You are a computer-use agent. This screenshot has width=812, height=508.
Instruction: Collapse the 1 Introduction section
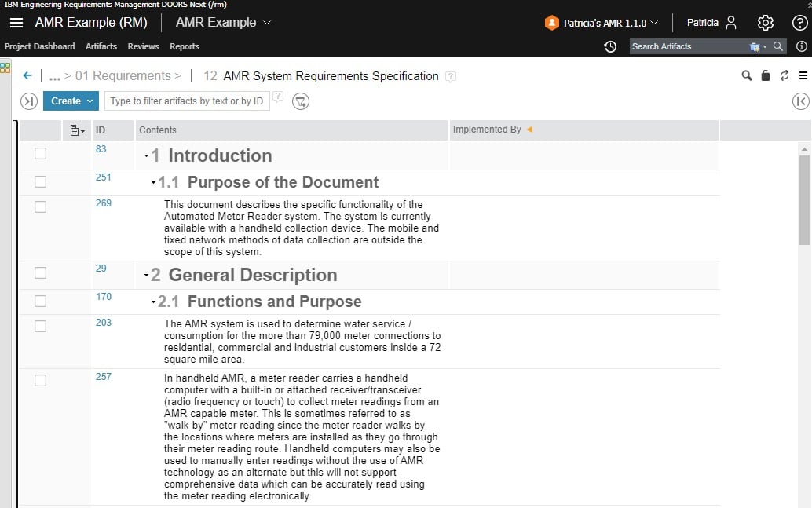(145, 155)
